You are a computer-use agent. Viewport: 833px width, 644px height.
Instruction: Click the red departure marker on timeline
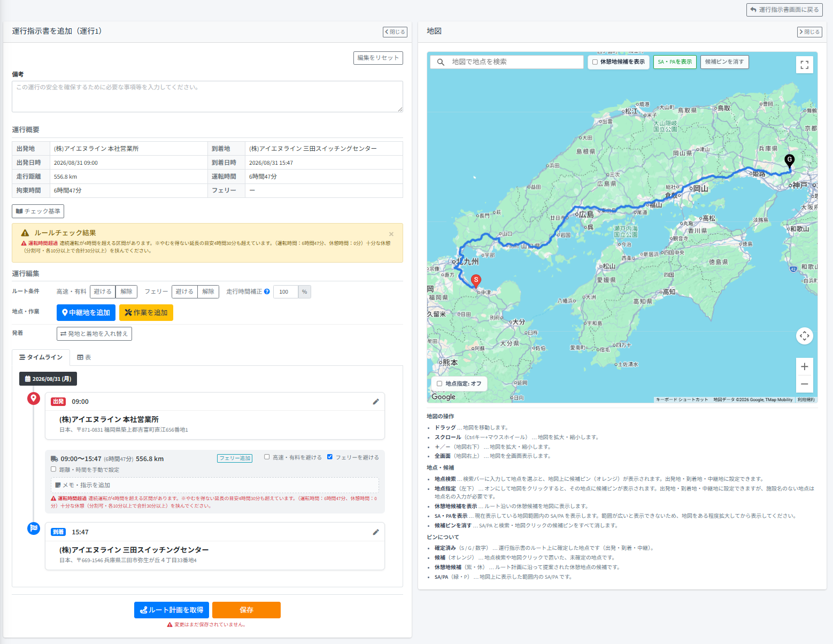point(34,398)
